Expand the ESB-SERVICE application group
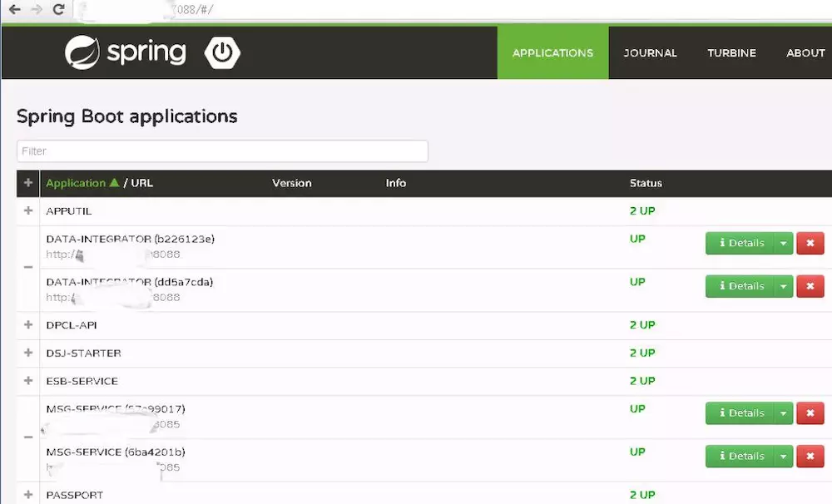 pos(28,381)
